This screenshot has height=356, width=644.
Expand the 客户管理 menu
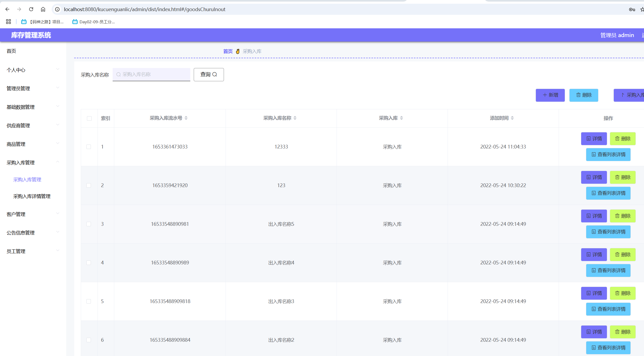(33, 214)
